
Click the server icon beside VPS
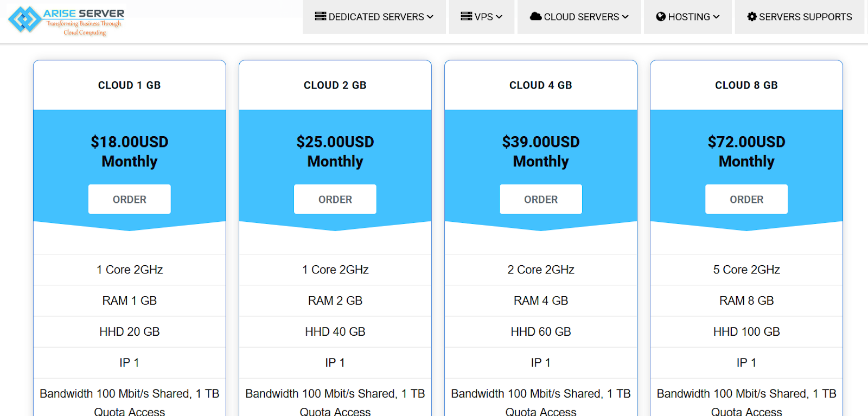coord(466,16)
